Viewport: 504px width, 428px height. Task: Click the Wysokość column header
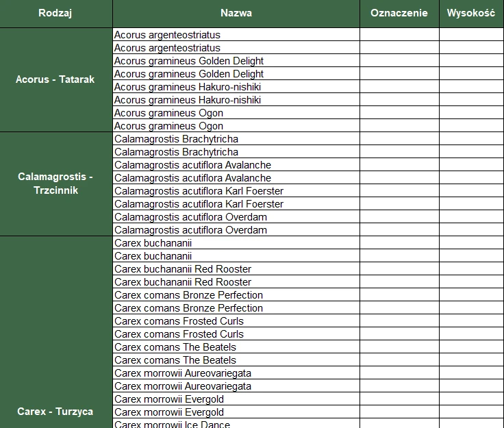point(472,14)
